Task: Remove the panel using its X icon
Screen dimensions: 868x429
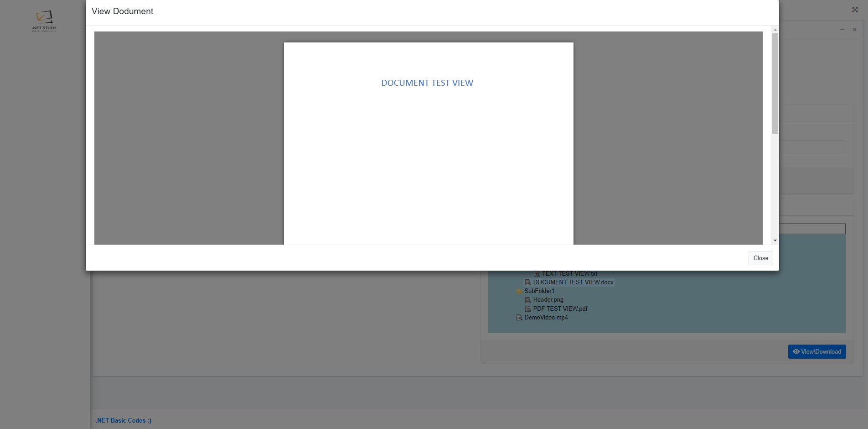Action: [x=854, y=30]
